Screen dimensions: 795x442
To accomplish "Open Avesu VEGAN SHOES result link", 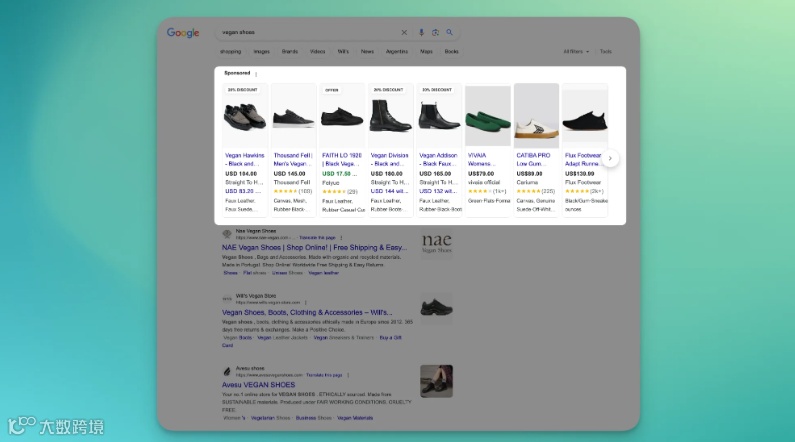I will coord(259,385).
